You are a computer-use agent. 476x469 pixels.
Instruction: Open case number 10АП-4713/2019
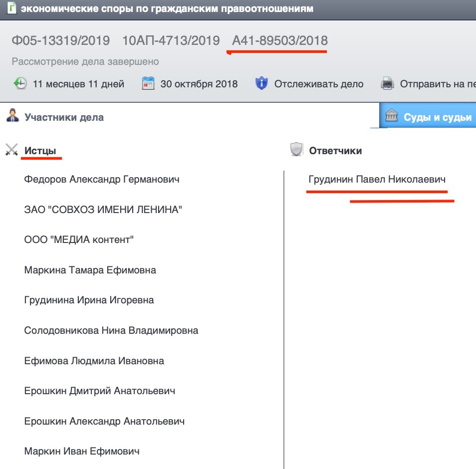coord(171,40)
